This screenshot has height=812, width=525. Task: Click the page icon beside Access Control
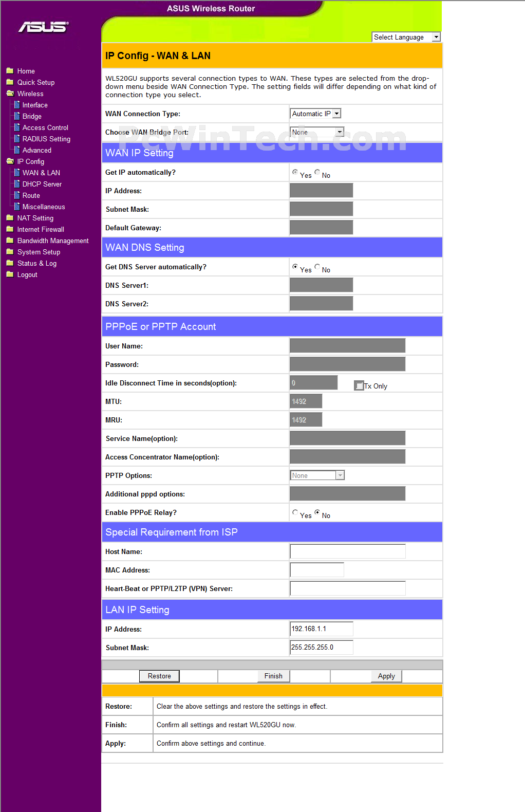pos(17,127)
